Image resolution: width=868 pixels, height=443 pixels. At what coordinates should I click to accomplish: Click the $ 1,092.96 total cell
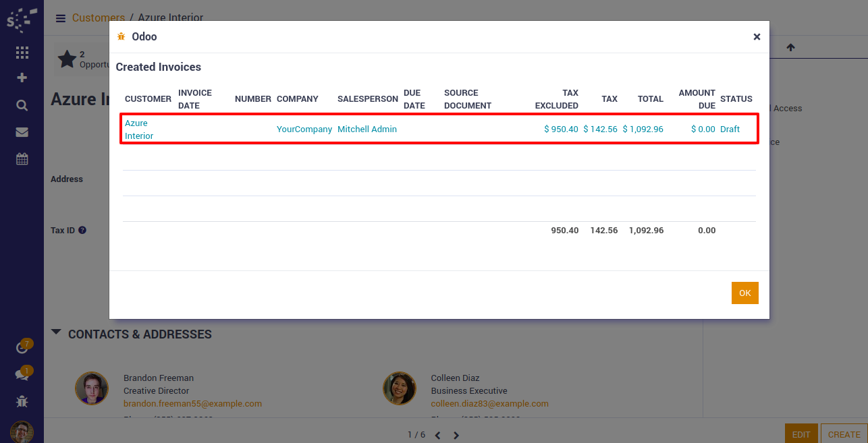pyautogui.click(x=643, y=129)
